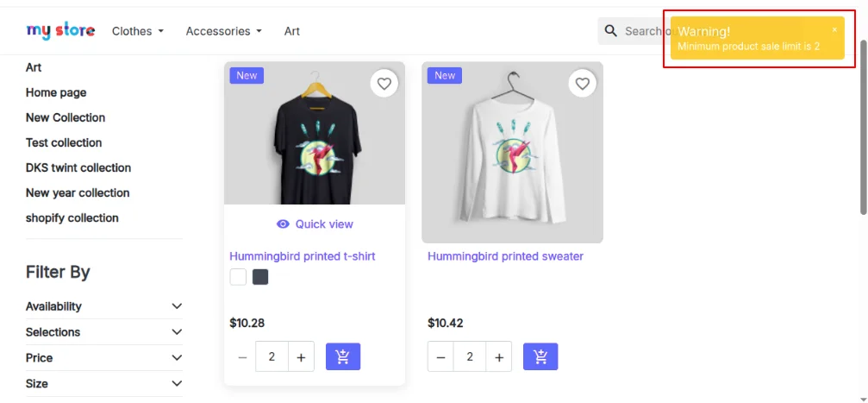Add Hummingbird printed sweater to cart
The height and width of the screenshot is (403, 868).
click(540, 356)
